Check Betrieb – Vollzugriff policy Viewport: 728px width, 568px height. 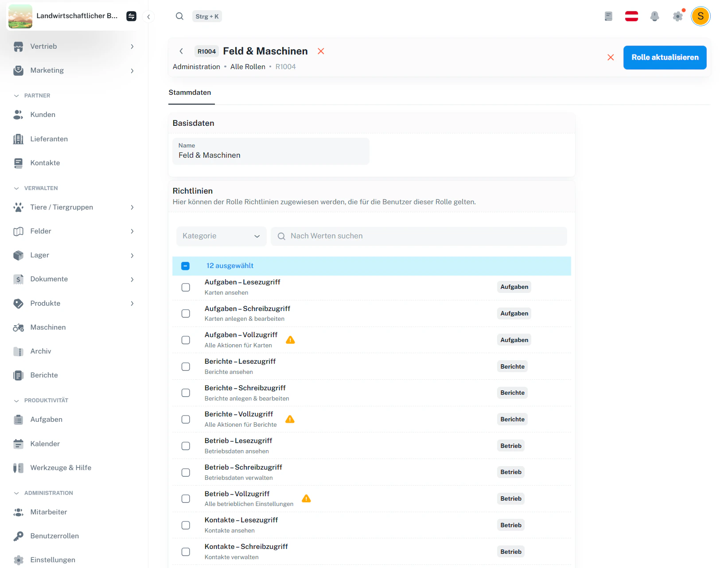186,499
